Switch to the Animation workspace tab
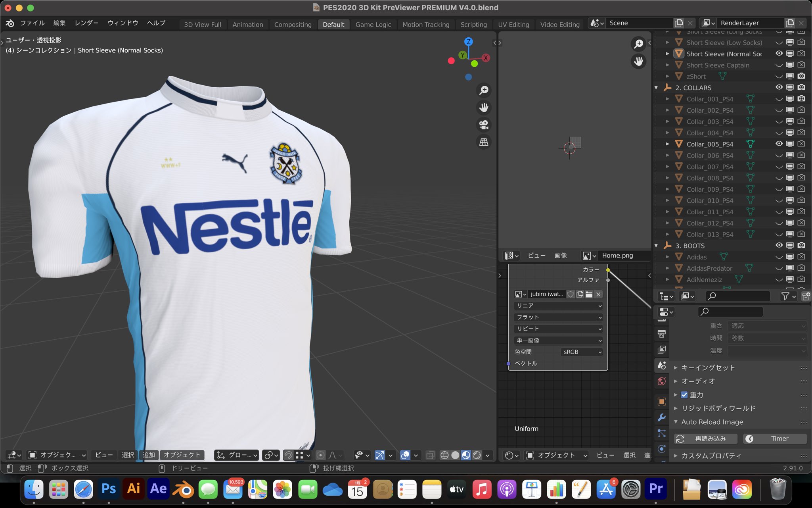The height and width of the screenshot is (508, 812). (247, 24)
